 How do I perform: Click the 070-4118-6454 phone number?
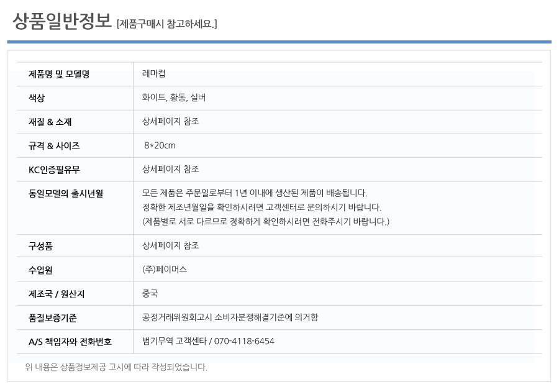pos(244,341)
